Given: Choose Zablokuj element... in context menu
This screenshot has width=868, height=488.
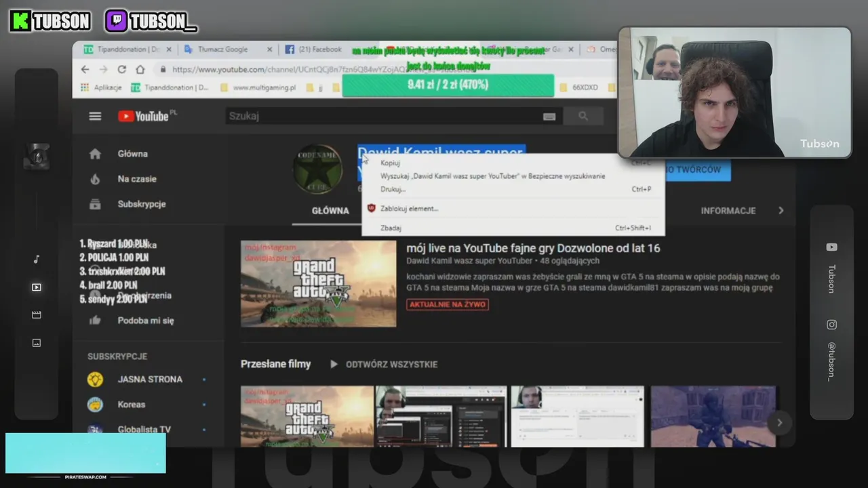Looking at the screenshot, I should [x=513, y=209].
